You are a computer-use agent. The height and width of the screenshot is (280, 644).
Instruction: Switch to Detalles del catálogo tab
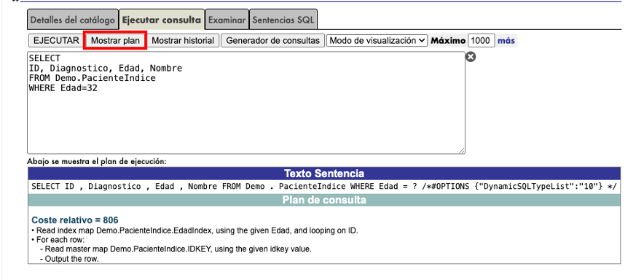tap(73, 20)
